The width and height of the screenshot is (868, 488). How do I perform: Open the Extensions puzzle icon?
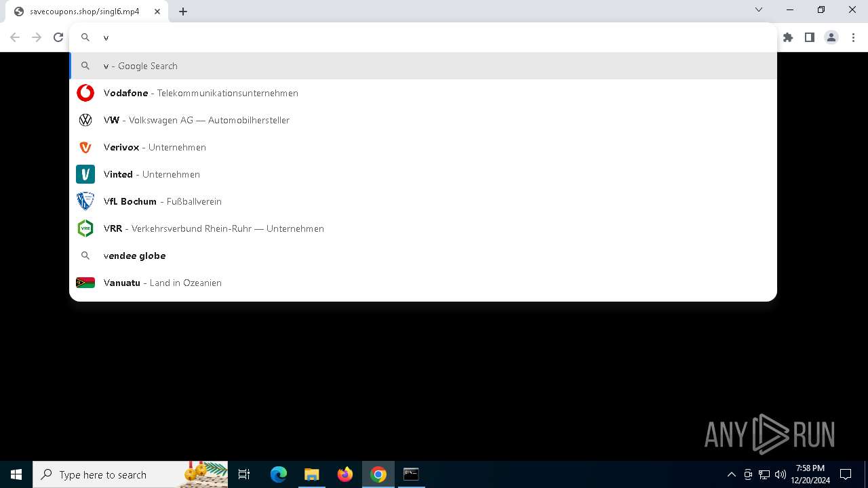click(788, 37)
